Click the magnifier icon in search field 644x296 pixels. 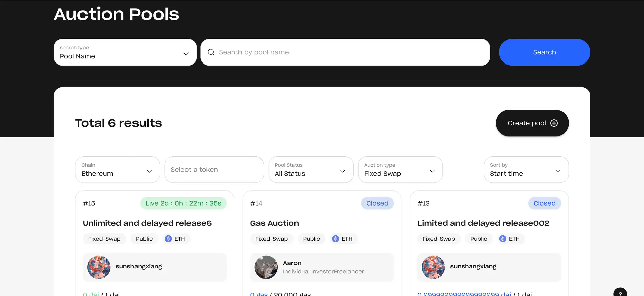click(211, 52)
